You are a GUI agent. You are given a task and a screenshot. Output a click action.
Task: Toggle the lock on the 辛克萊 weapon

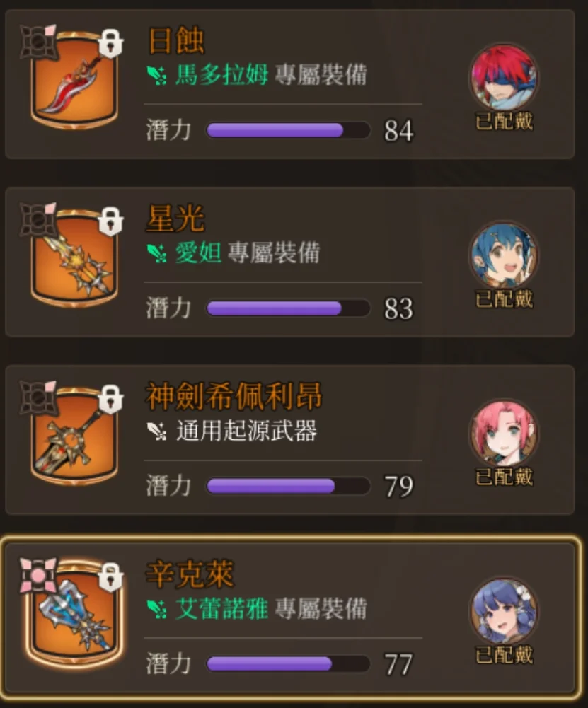coord(110,577)
